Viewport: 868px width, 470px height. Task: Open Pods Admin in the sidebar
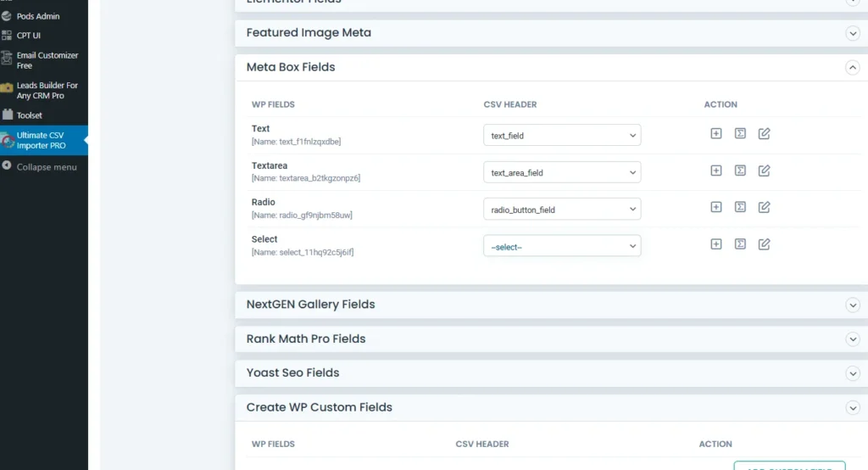click(38, 16)
